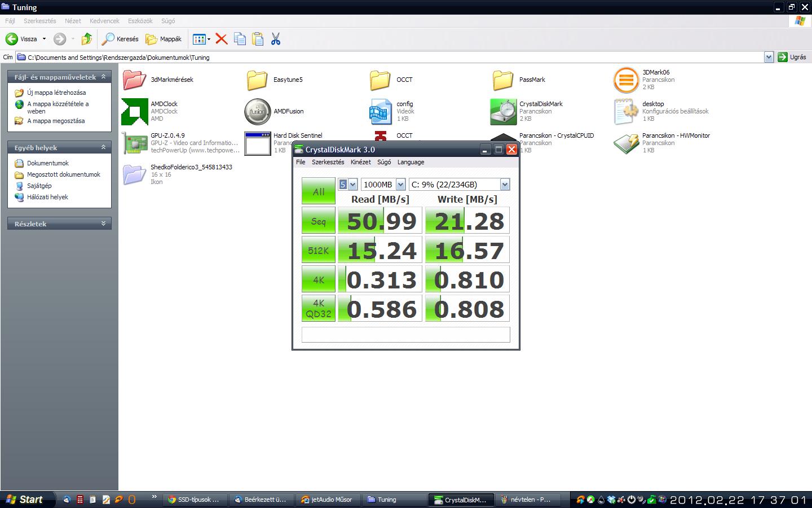Click the scissors cut icon
Viewport: 812px width, 508px height.
coord(276,39)
